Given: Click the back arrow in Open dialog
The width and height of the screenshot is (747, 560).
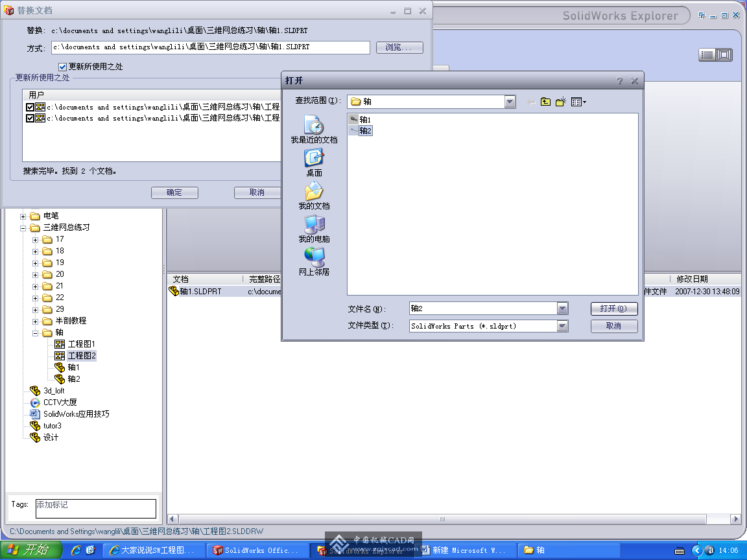Looking at the screenshot, I should tap(531, 102).
